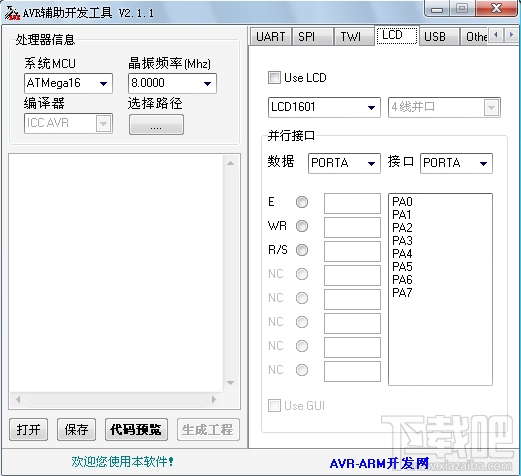Select PA6 in the pin list
Screen dimensions: 521x476
pyautogui.click(x=402, y=280)
